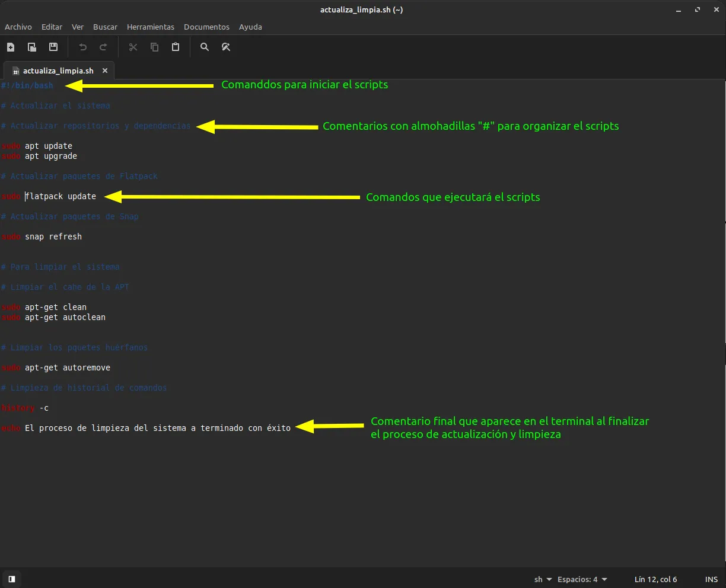
Task: Open Find and Replace toolbar icon
Action: pyautogui.click(x=226, y=47)
